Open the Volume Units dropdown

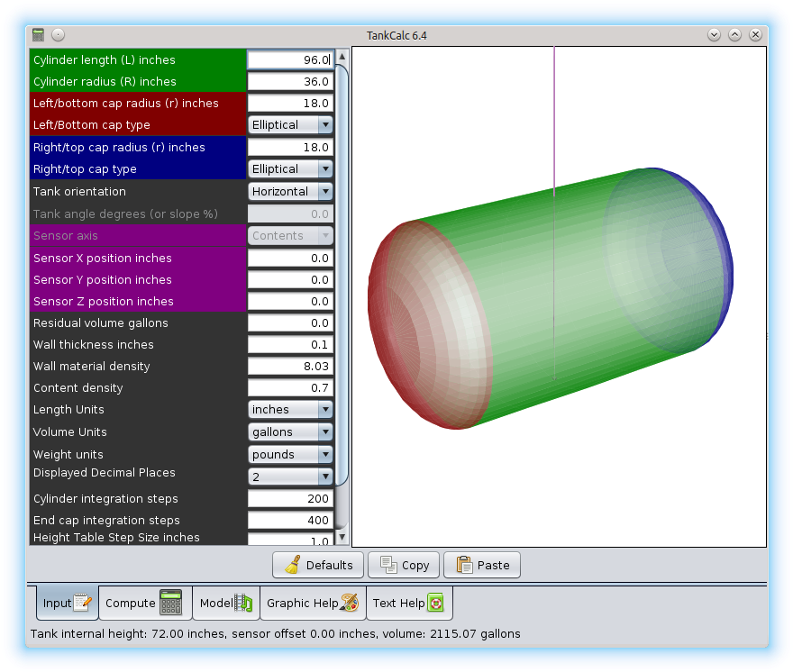[290, 432]
